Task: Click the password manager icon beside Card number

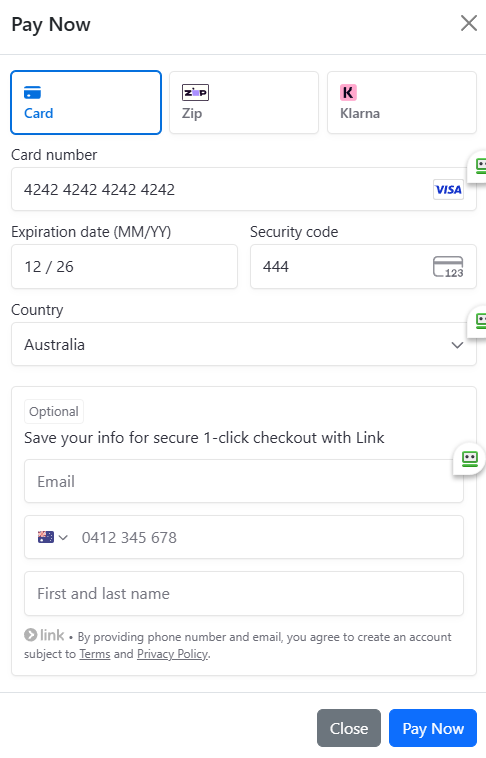Action: [480, 166]
